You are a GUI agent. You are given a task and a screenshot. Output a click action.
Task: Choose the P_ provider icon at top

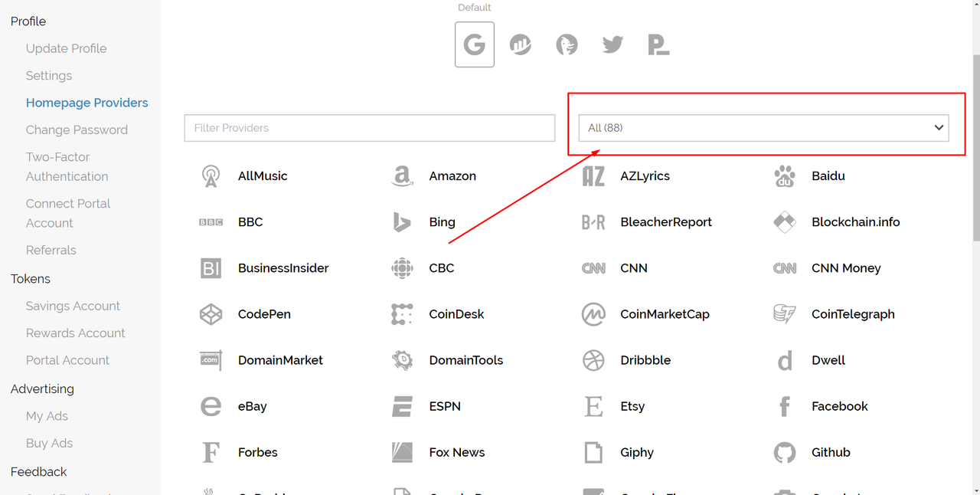click(658, 44)
